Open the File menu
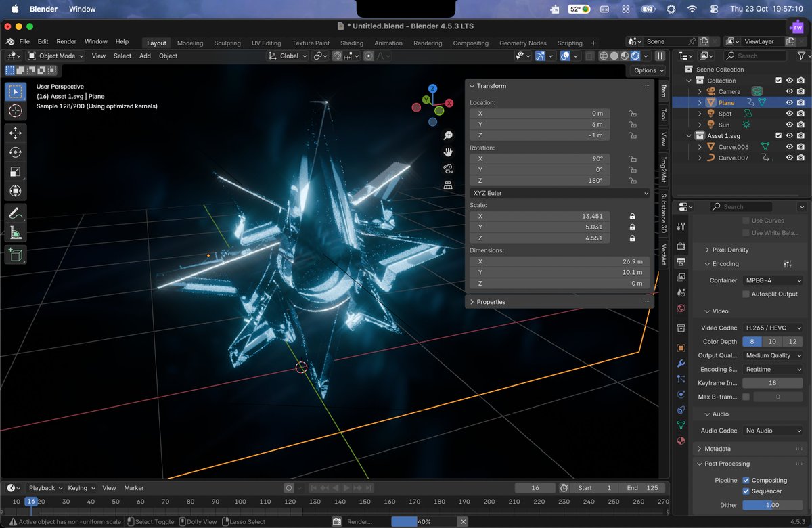The width and height of the screenshot is (812, 528). 24,42
